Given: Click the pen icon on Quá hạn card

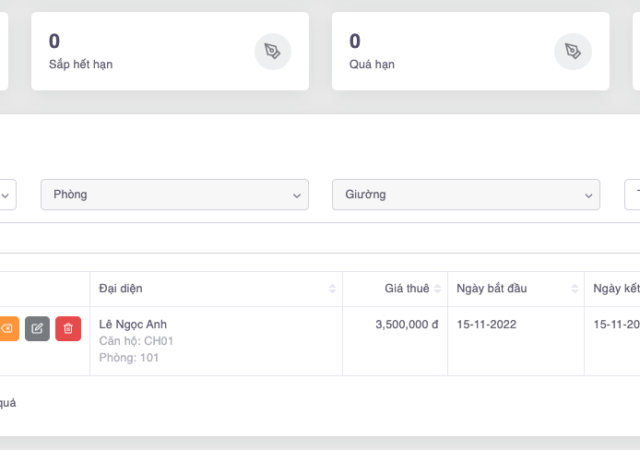Looking at the screenshot, I should click(572, 51).
